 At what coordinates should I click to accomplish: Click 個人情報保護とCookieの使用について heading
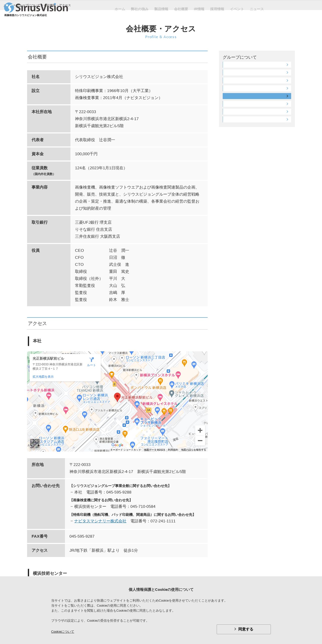click(161, 589)
